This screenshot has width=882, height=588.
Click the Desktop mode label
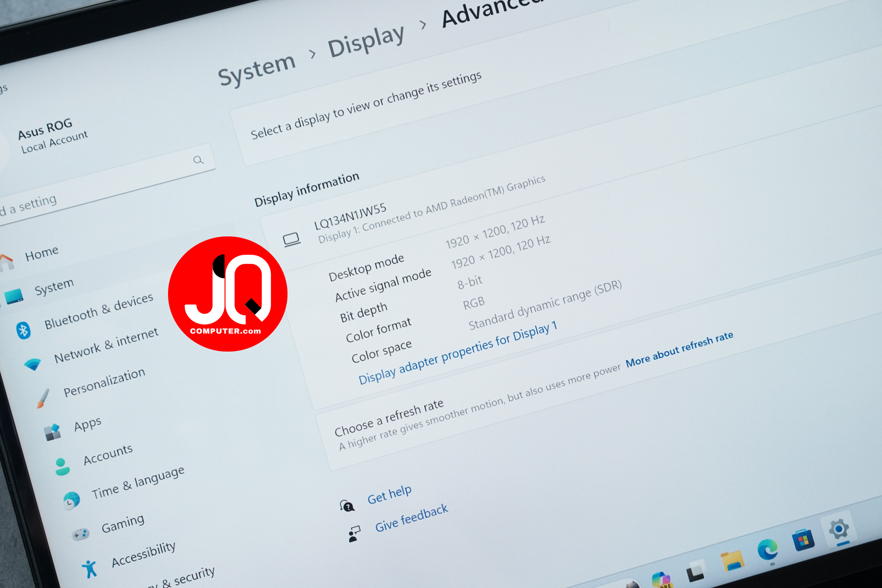[x=366, y=267]
